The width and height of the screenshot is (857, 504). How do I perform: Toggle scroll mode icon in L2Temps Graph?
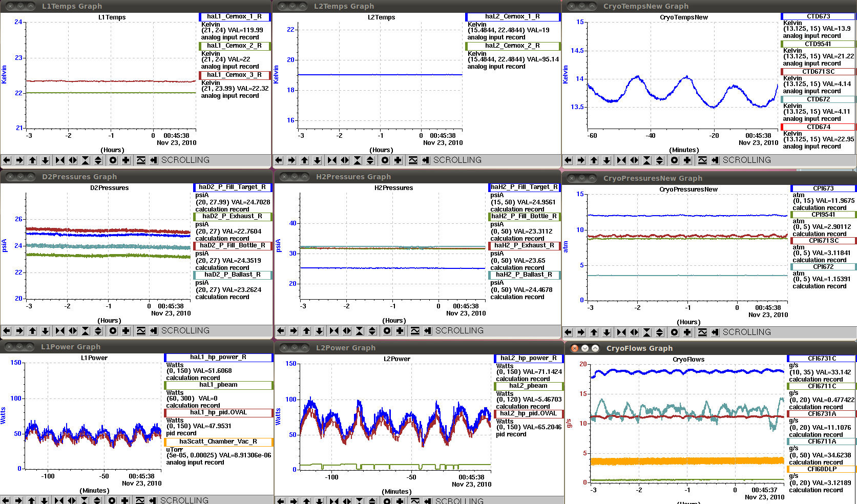426,160
